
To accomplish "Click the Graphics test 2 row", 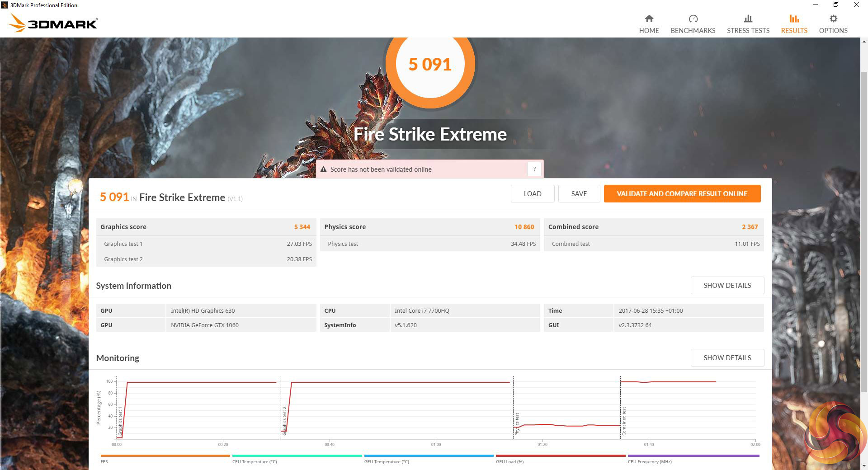I will pyautogui.click(x=206, y=259).
